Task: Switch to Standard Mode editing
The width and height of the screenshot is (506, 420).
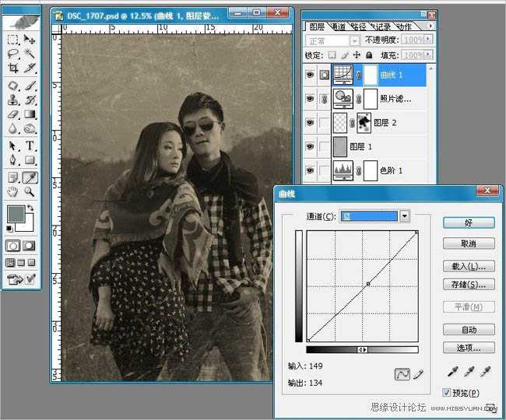Action: click(13, 246)
